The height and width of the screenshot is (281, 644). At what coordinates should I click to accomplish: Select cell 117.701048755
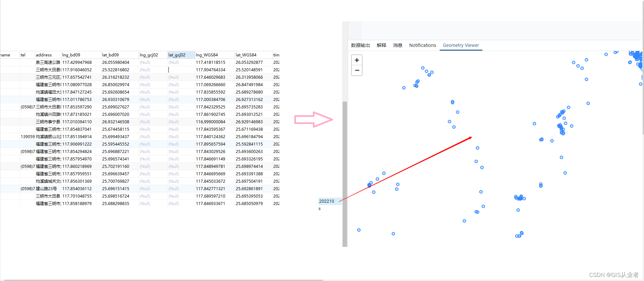pyautogui.click(x=81, y=196)
